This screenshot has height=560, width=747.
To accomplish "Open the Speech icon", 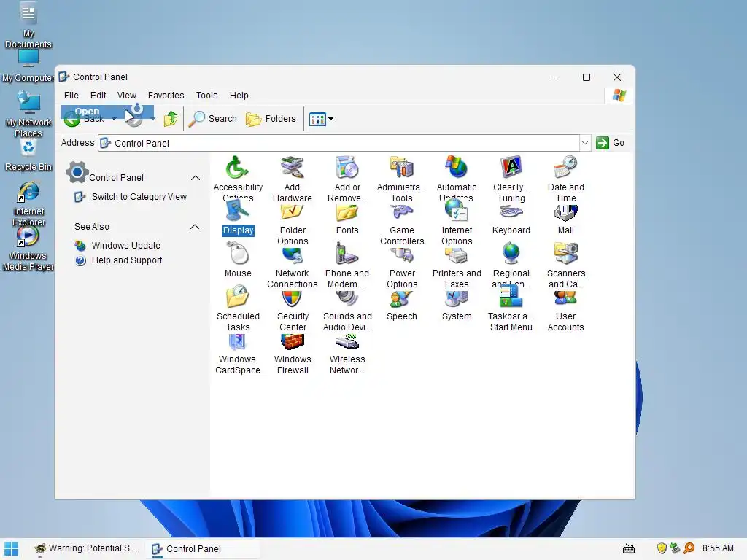I will pos(402,298).
